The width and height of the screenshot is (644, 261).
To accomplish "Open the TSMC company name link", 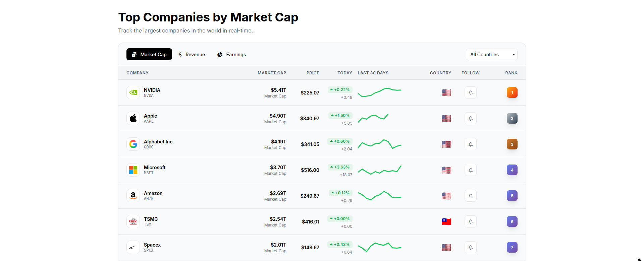I will (151, 219).
